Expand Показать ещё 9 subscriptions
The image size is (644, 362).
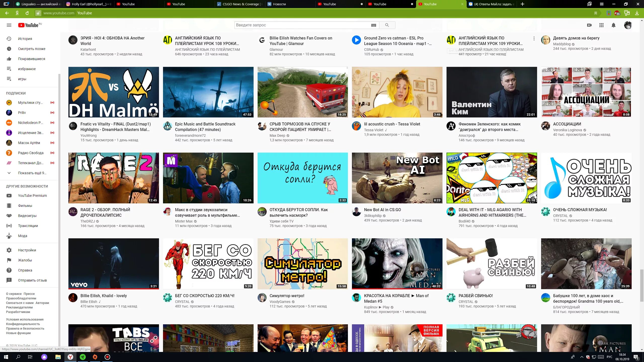[29, 173]
